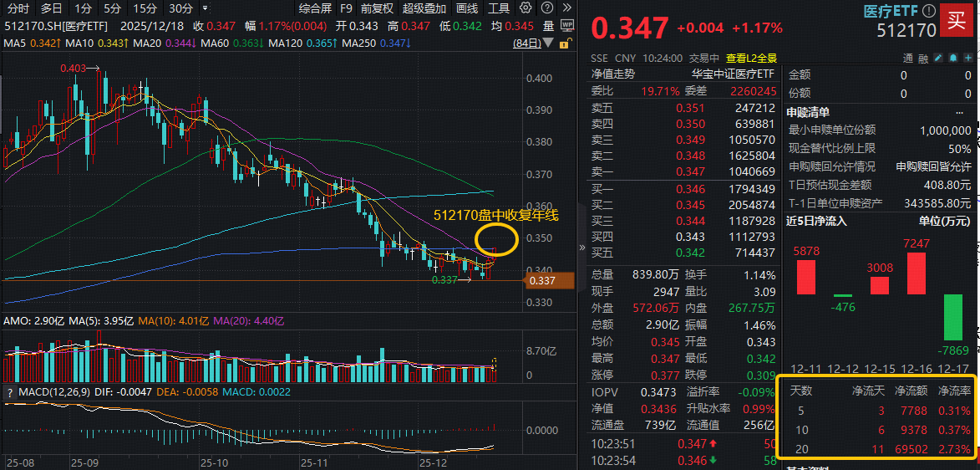Set a price alert with bell icon
980x470 pixels.
tap(952, 59)
